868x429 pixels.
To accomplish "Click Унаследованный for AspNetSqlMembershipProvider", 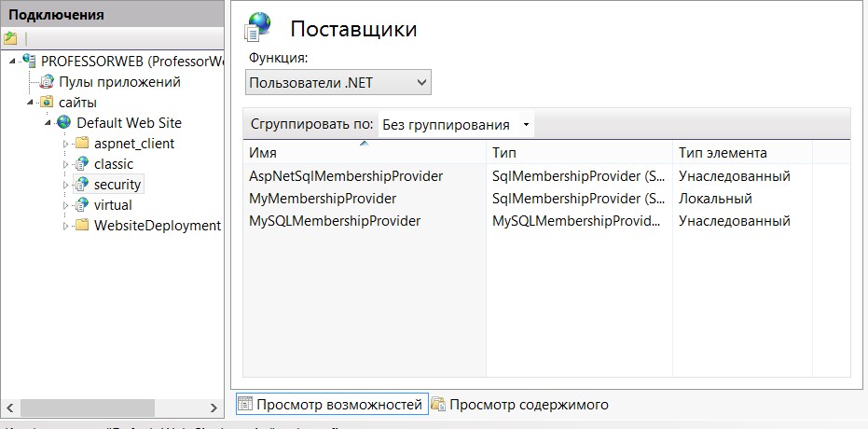I will pos(735,176).
